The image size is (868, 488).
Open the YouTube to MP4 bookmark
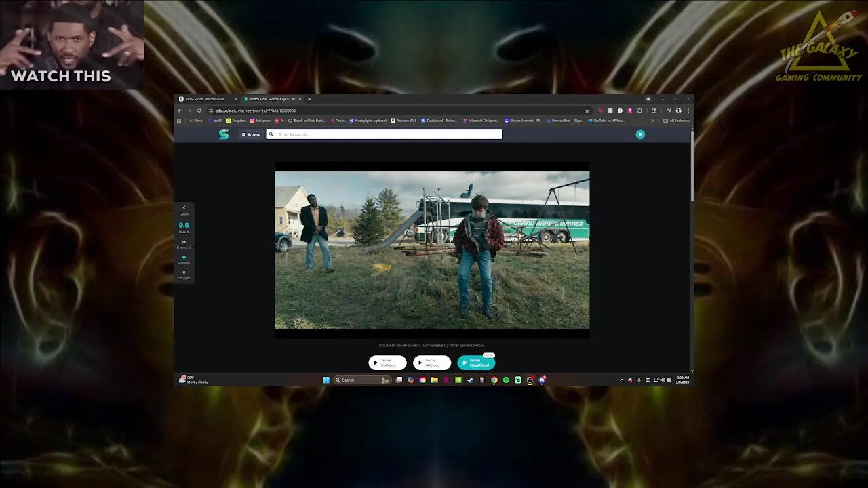pyautogui.click(x=607, y=121)
